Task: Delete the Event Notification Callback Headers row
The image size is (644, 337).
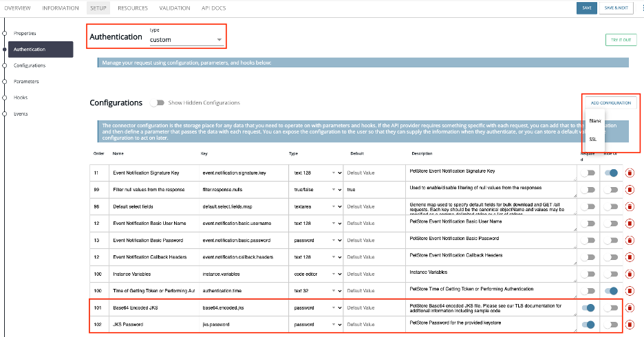Action: point(630,257)
